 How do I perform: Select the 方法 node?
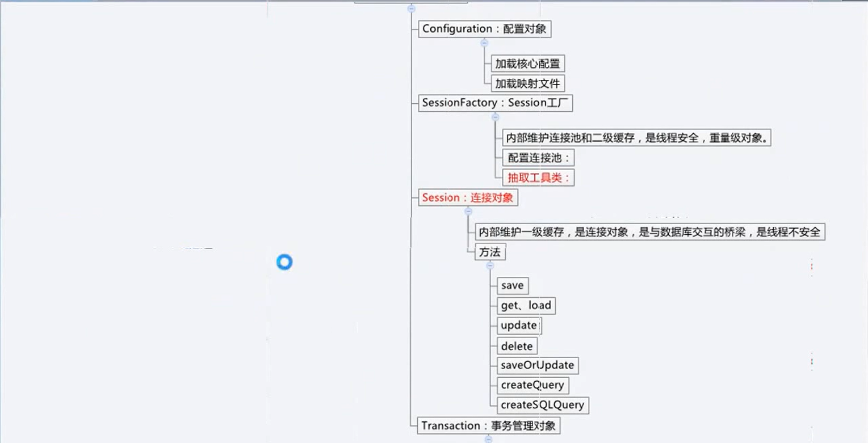(x=490, y=251)
